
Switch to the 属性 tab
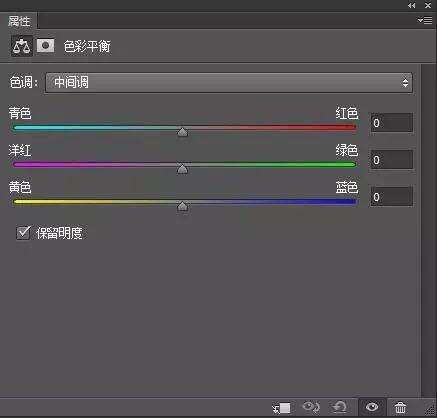pyautogui.click(x=19, y=21)
